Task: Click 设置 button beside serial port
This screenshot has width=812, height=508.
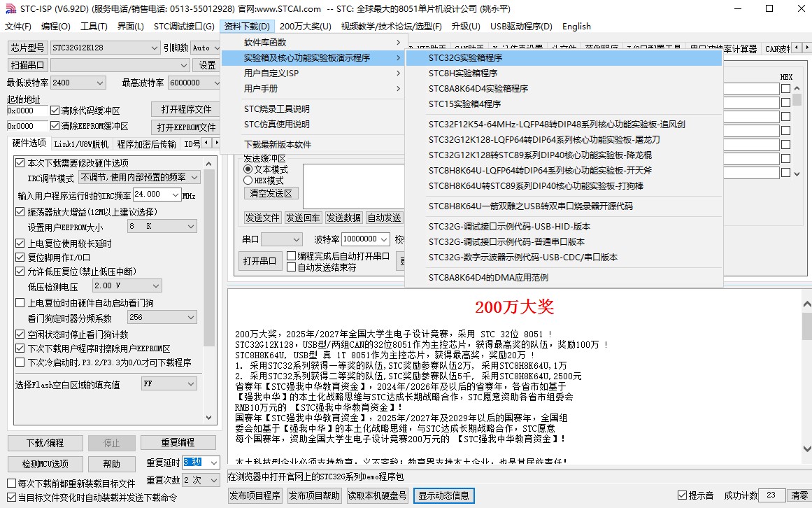Action: pyautogui.click(x=207, y=65)
